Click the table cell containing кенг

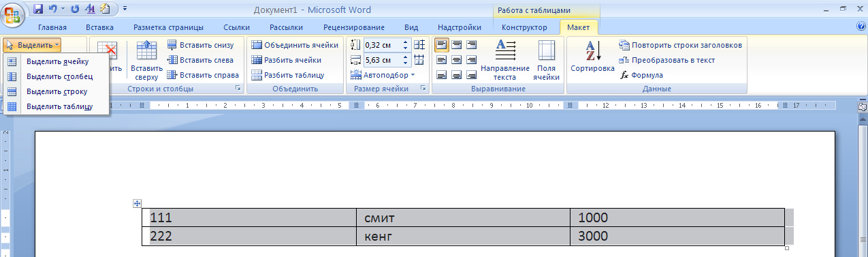463,236
